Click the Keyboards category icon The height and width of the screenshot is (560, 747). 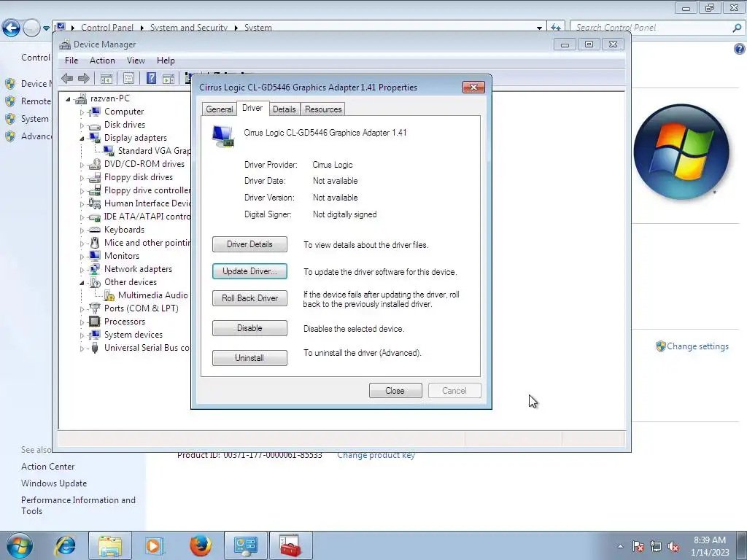[x=95, y=230]
